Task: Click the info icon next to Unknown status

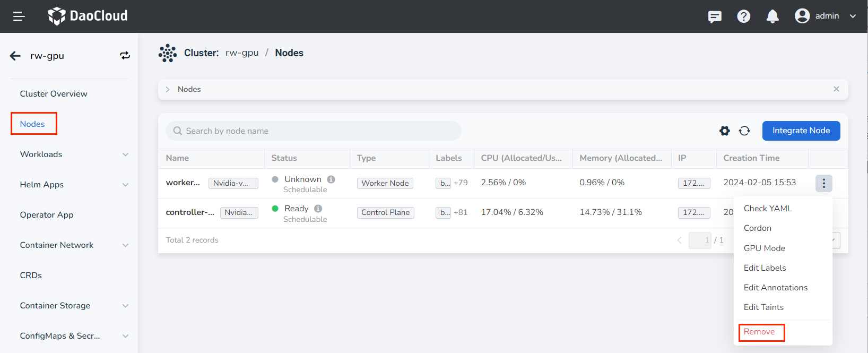Action: click(x=331, y=179)
